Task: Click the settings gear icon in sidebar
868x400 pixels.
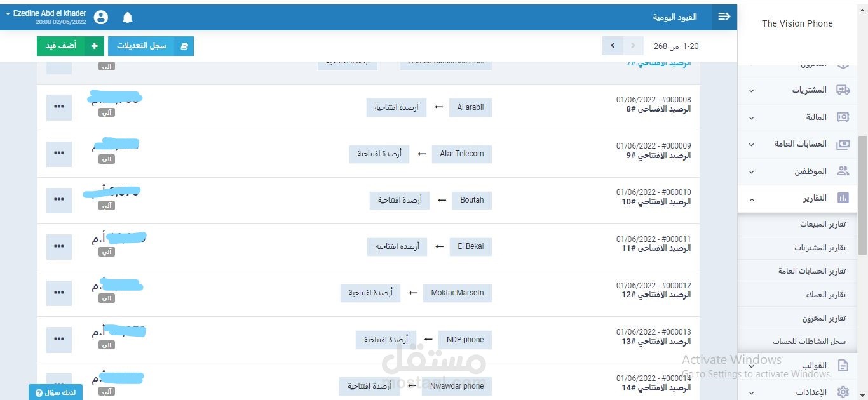Action: (843, 392)
